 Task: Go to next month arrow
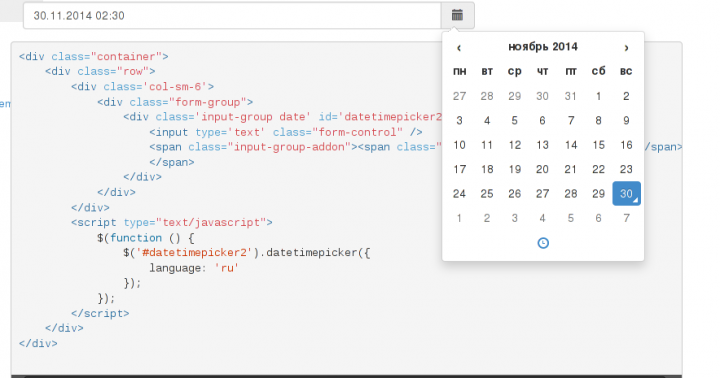(x=626, y=47)
